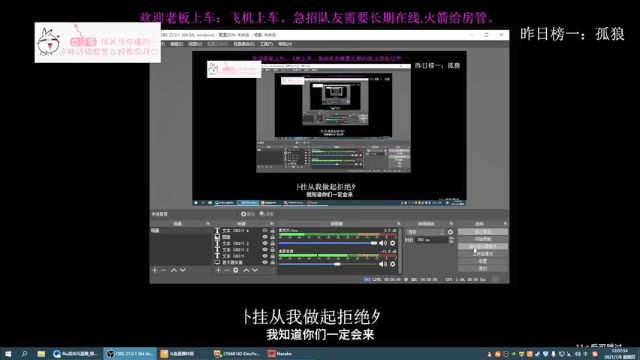The height and width of the screenshot is (360, 640).
Task: Select the 场景 scene in Scenes list
Action: [x=181, y=231]
